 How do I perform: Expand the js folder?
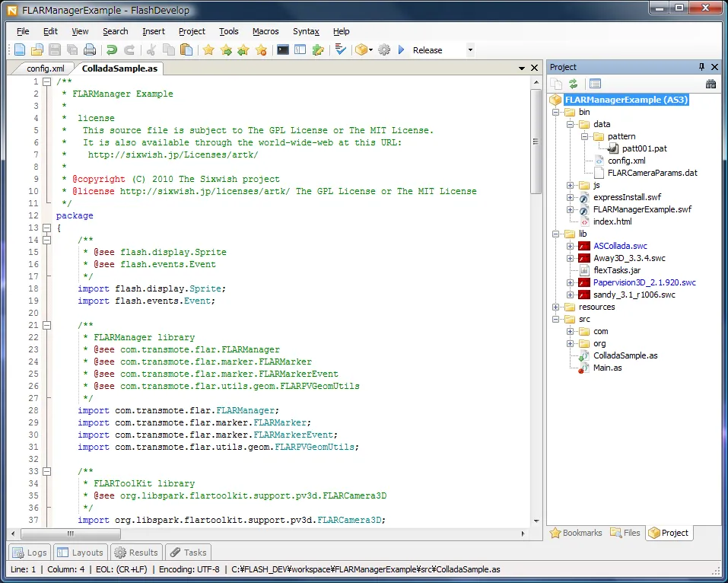[x=570, y=185]
